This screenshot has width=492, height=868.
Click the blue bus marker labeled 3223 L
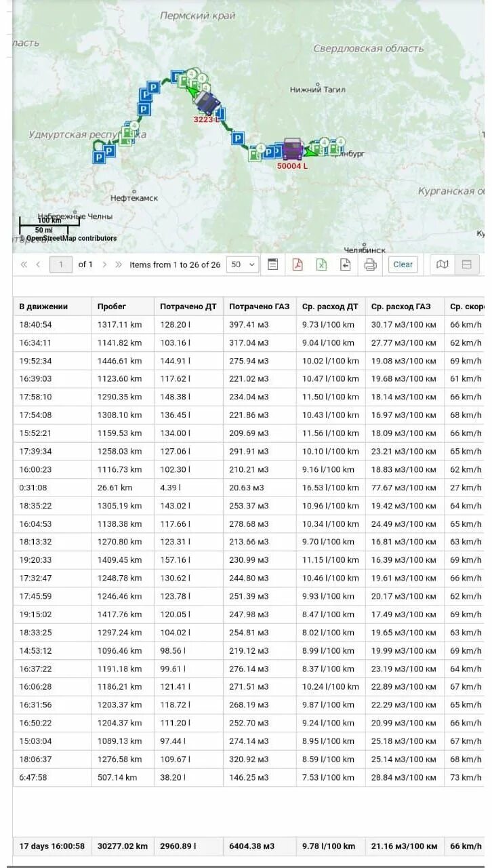click(207, 102)
